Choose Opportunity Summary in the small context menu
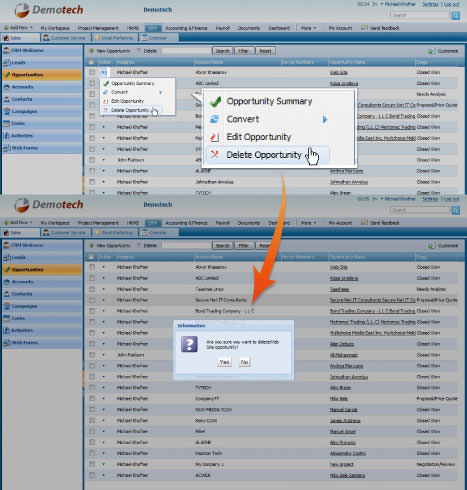 [133, 83]
